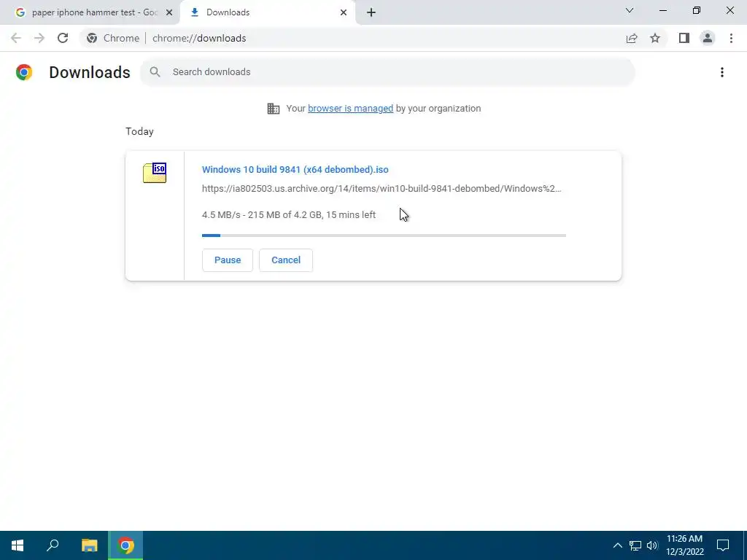This screenshot has height=560, width=747.
Task: Open Chrome's main three-dot menu
Action: pyautogui.click(x=731, y=38)
